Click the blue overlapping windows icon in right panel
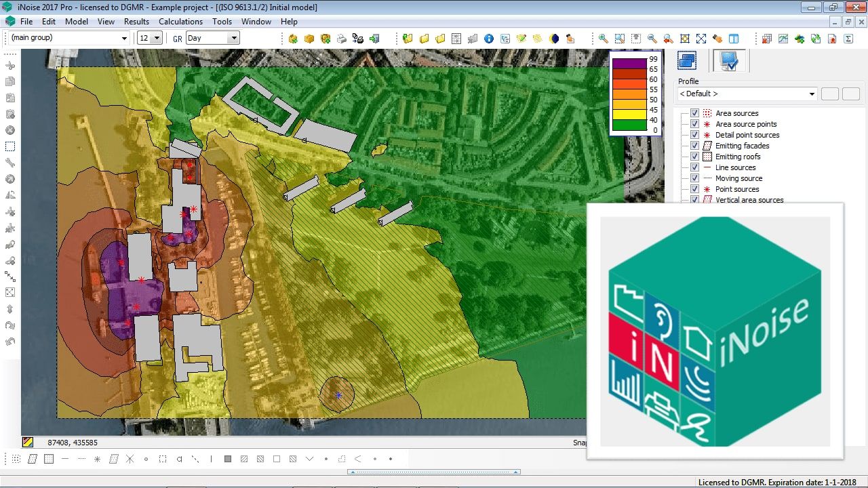868x488 pixels. [x=687, y=61]
